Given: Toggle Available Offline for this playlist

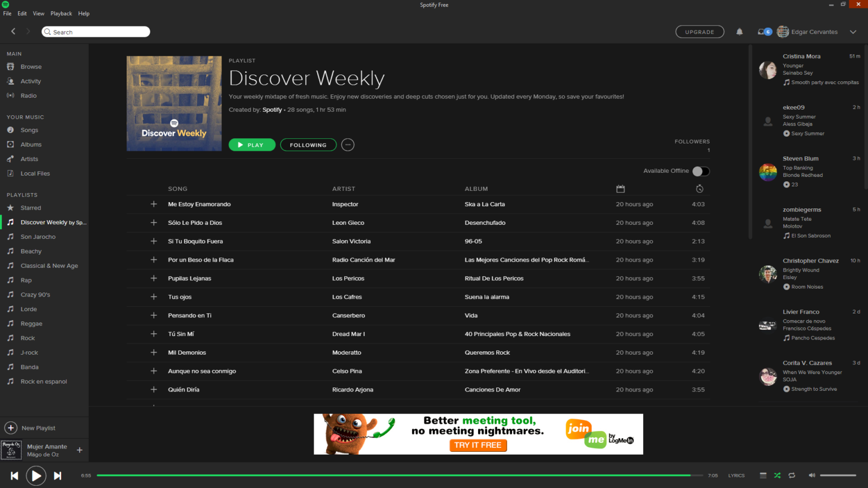Looking at the screenshot, I should (x=701, y=171).
